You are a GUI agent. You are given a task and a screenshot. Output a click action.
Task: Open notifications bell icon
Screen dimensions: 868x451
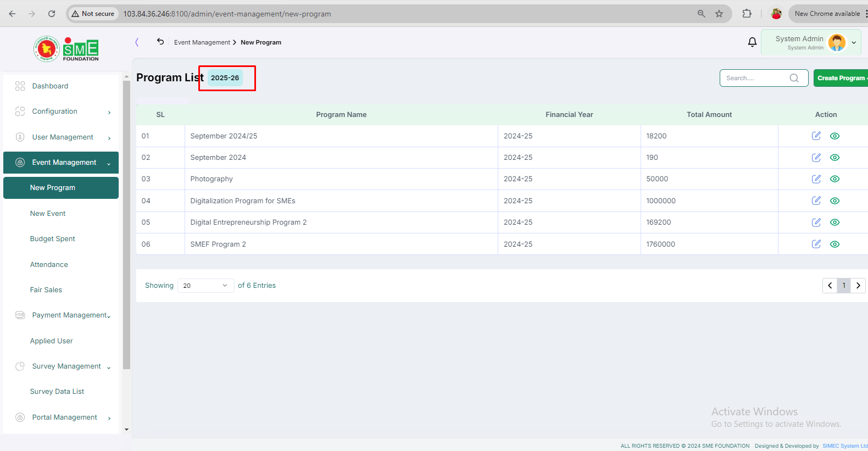click(752, 42)
